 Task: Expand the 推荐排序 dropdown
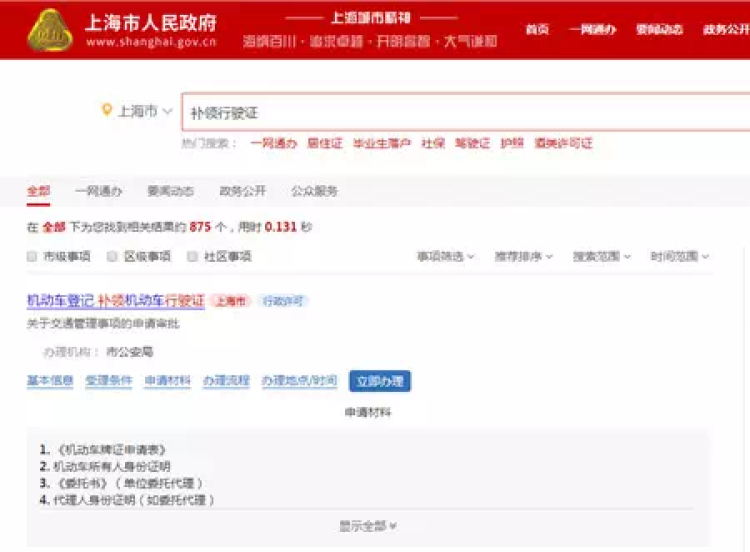[x=523, y=256]
